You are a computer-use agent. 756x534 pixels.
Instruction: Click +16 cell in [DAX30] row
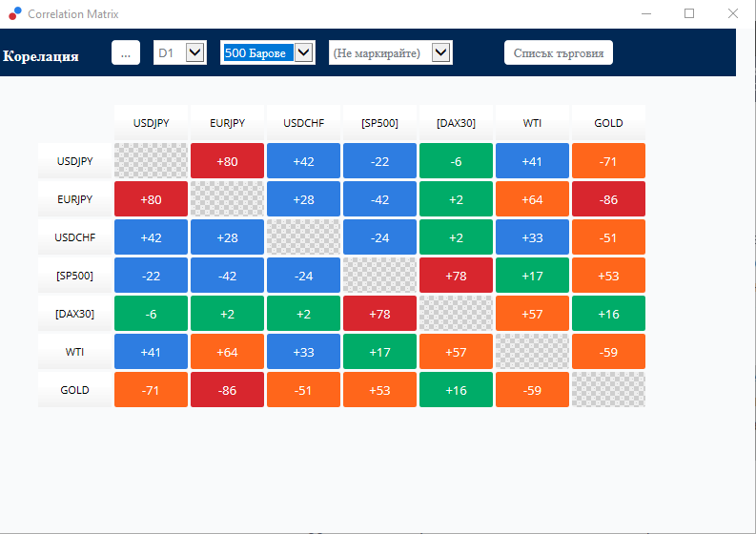(608, 314)
